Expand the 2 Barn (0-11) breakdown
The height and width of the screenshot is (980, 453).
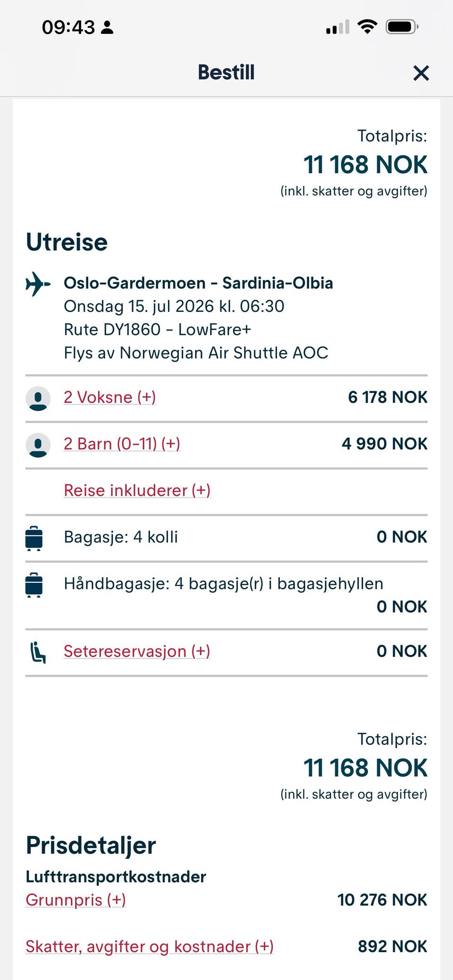tap(122, 444)
